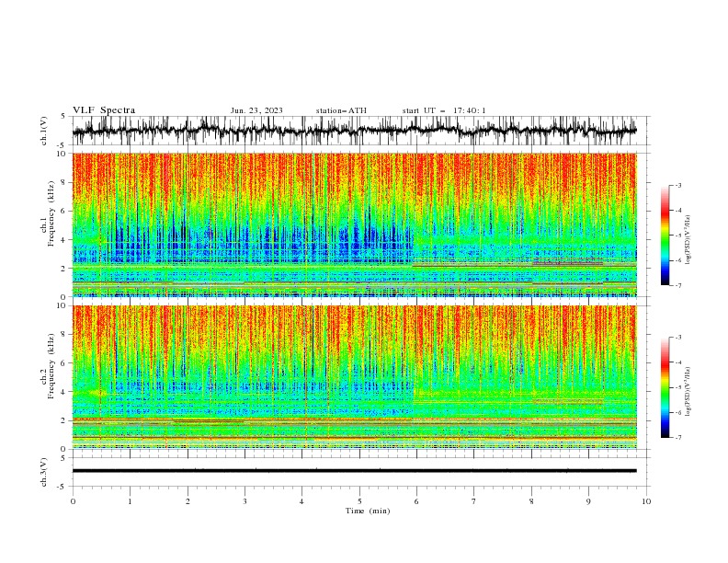Click the ch.1 voltage waveform trace

click(x=354, y=131)
